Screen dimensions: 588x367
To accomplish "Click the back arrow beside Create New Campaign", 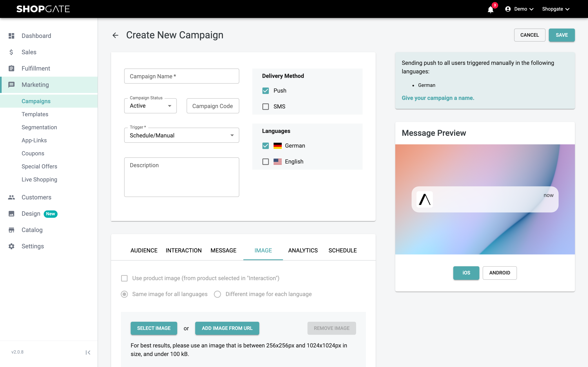I will 115,35.
